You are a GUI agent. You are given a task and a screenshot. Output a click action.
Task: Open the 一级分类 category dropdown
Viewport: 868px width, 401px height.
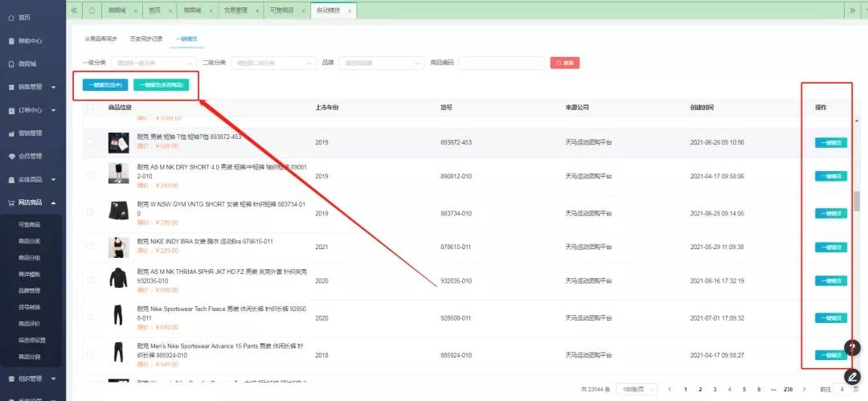(147, 63)
